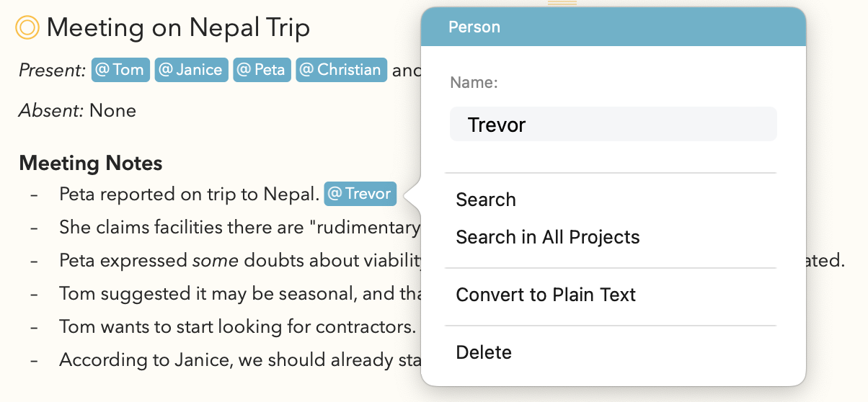Image resolution: width=868 pixels, height=402 pixels.
Task: Click the line about contractors
Action: [x=238, y=326]
